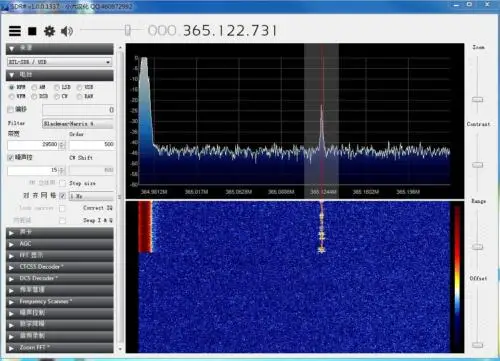Image resolution: width=500 pixels, height=361 pixels.
Task: Open the RTL-SDR / USB source dropdown
Action: tap(60, 62)
